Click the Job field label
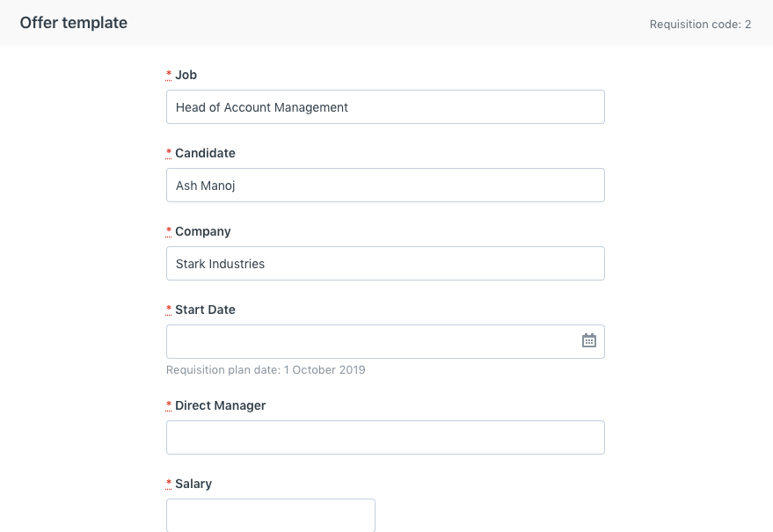Viewport: 773px width, 532px height. click(x=186, y=75)
